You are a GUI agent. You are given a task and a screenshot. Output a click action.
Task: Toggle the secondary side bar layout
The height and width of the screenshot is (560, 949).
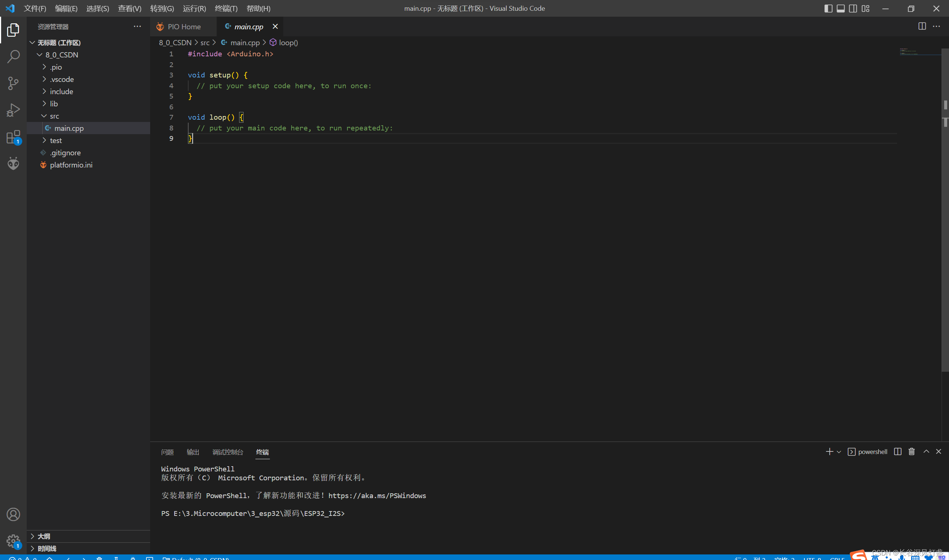click(x=853, y=8)
